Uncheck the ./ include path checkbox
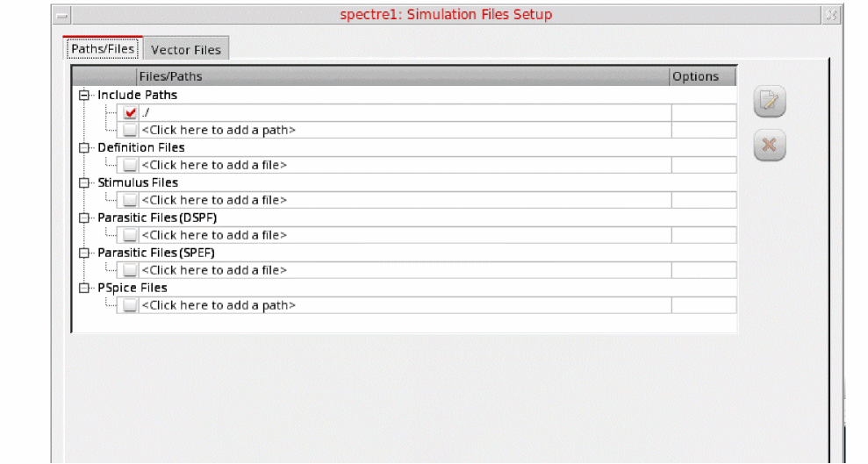Image resolution: width=868 pixels, height=464 pixels. pos(131,112)
